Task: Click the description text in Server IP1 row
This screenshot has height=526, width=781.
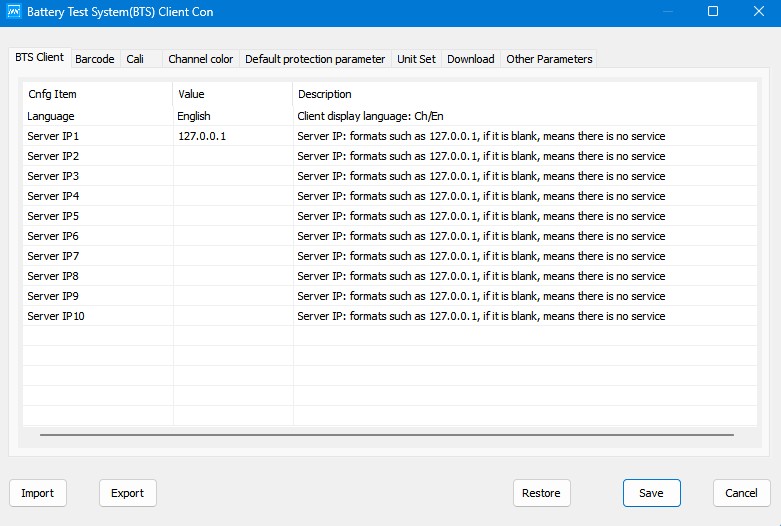Action: click(x=481, y=136)
